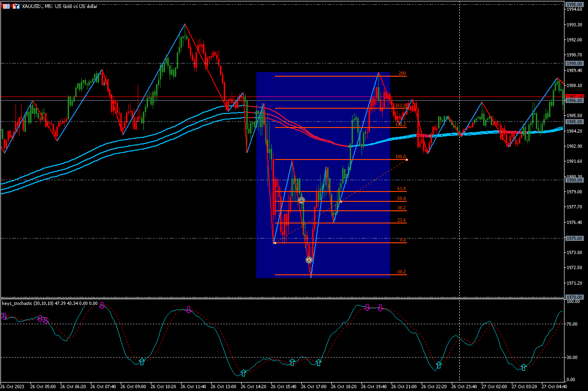Click the cyan up arrow near 26 Oct 09:00
The height and width of the screenshot is (391, 588).
coord(141,361)
